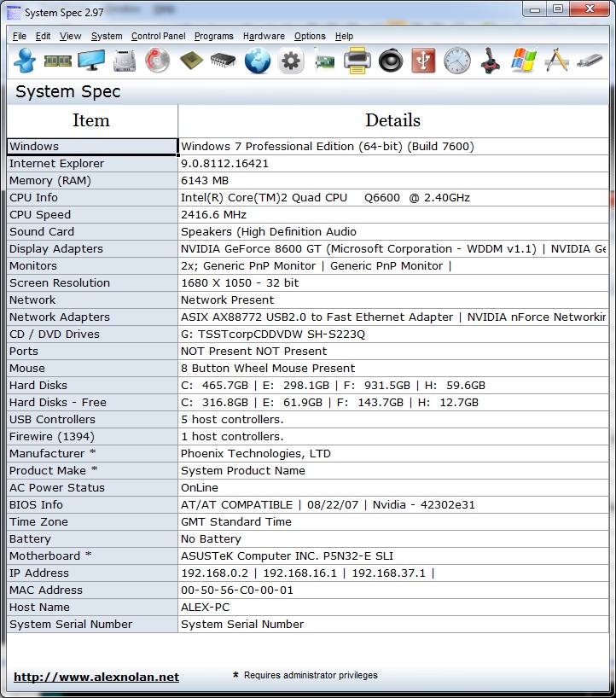Click the globe internet toolbar icon
This screenshot has width=616, height=698.
point(257,61)
